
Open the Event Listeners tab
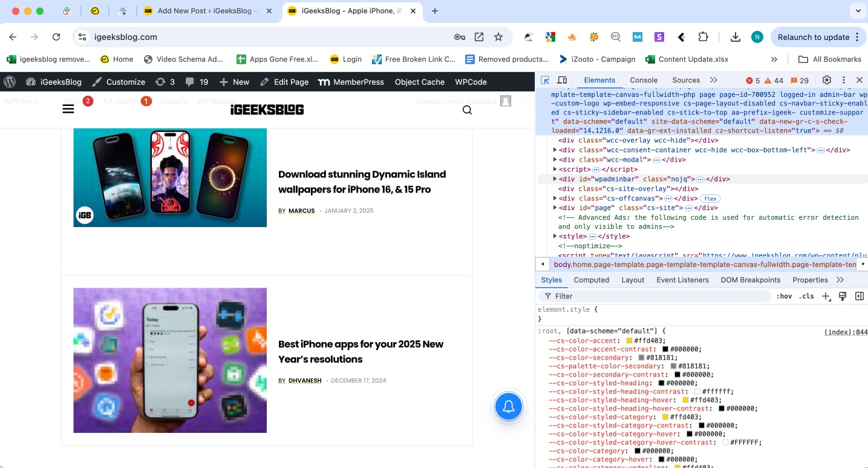682,280
